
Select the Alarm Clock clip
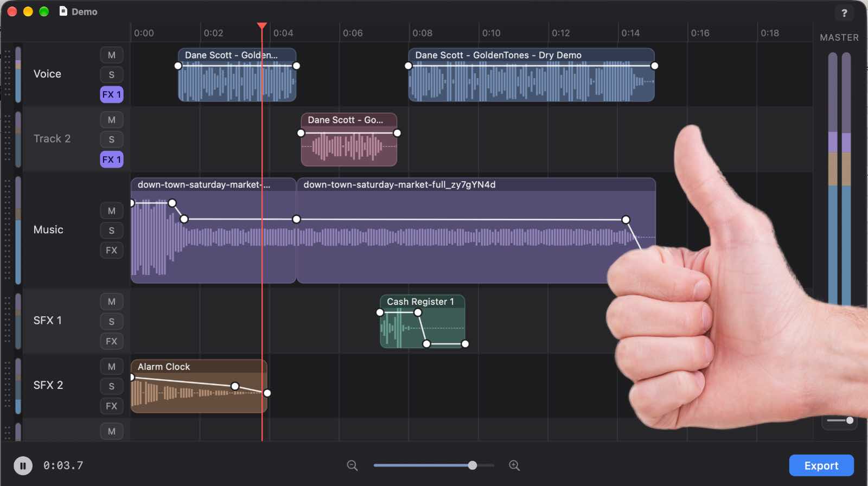point(199,386)
